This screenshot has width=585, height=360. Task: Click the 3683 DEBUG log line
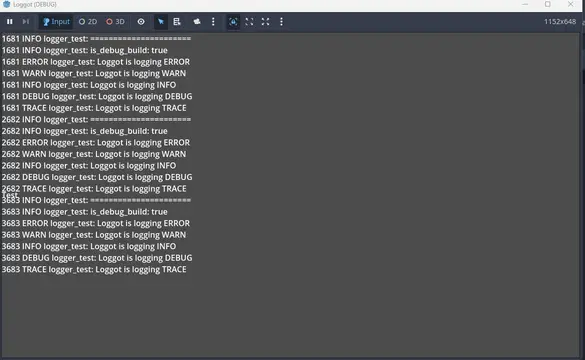click(97, 258)
